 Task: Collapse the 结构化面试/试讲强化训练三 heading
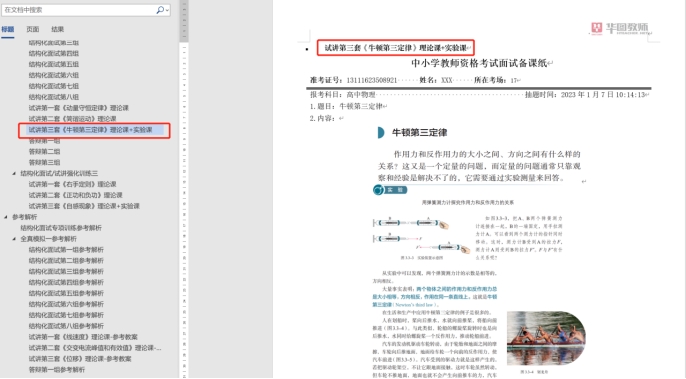[14, 173]
